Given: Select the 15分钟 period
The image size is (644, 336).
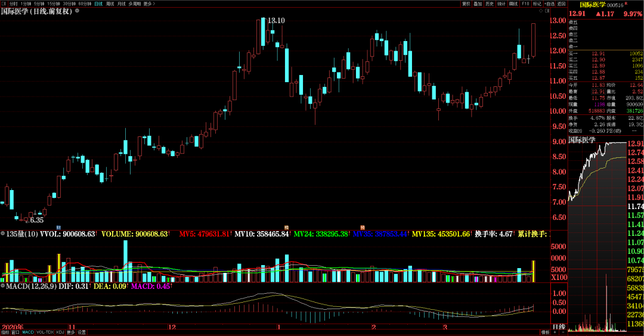Looking at the screenshot, I should click(x=54, y=4).
